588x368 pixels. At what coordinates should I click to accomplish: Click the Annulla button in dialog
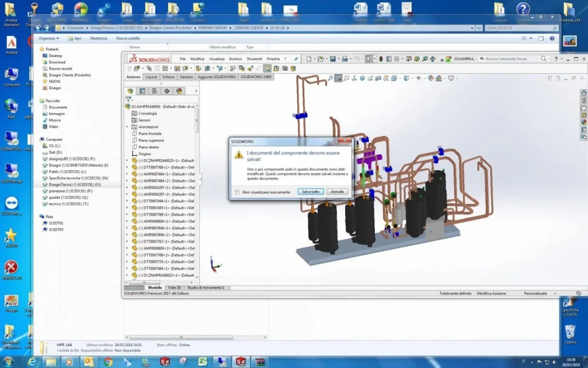click(x=337, y=191)
